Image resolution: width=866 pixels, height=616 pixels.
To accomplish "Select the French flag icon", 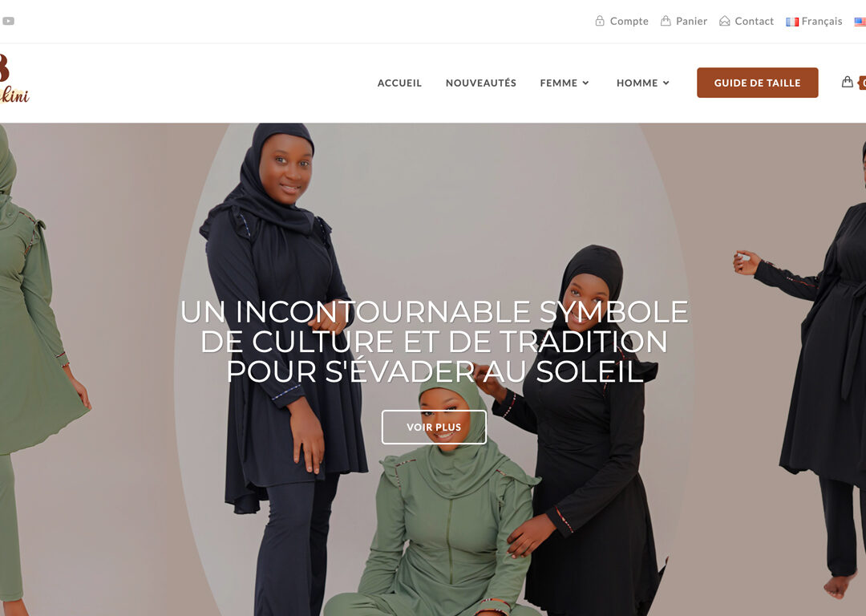I will [792, 22].
